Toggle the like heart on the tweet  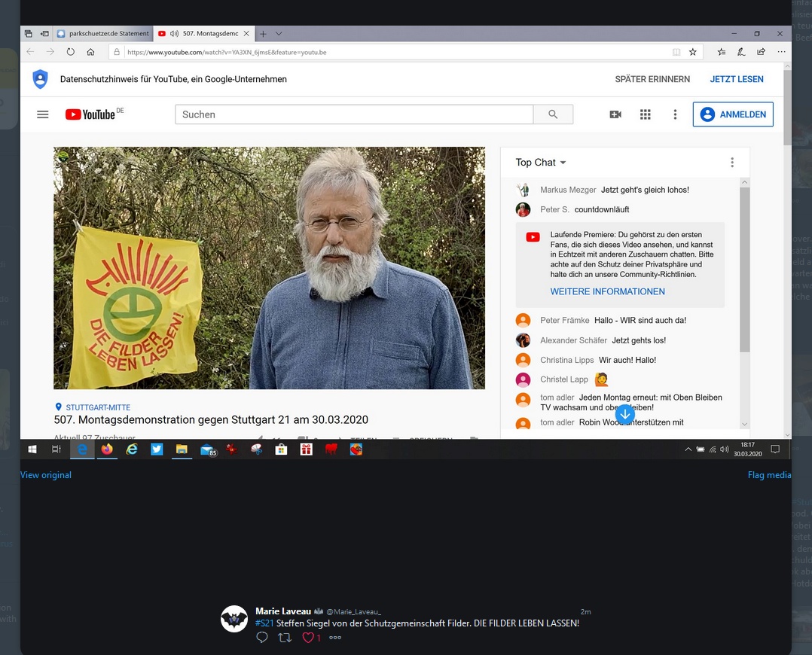pos(308,638)
